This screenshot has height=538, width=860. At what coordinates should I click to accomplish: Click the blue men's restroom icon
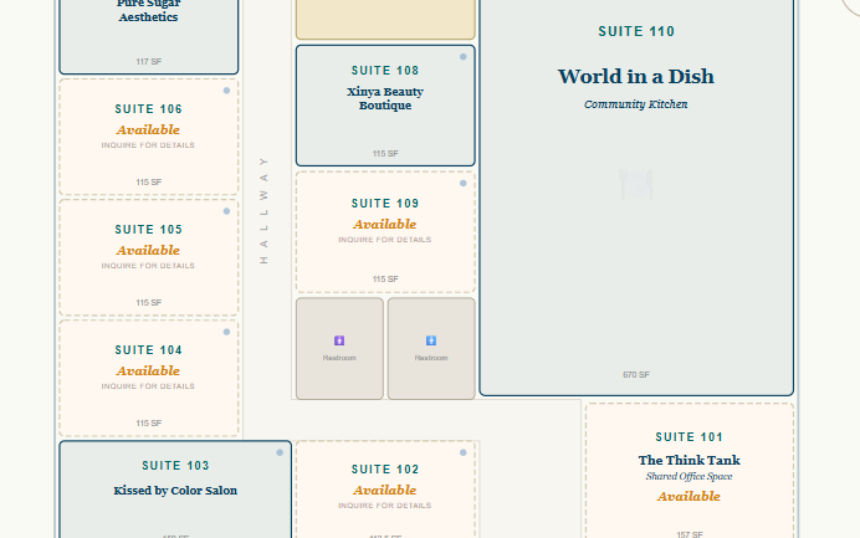point(431,341)
